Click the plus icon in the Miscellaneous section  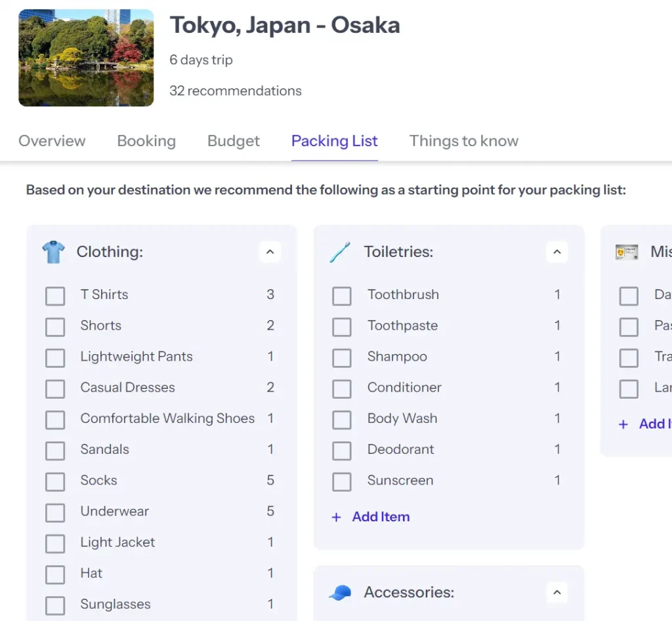point(623,424)
